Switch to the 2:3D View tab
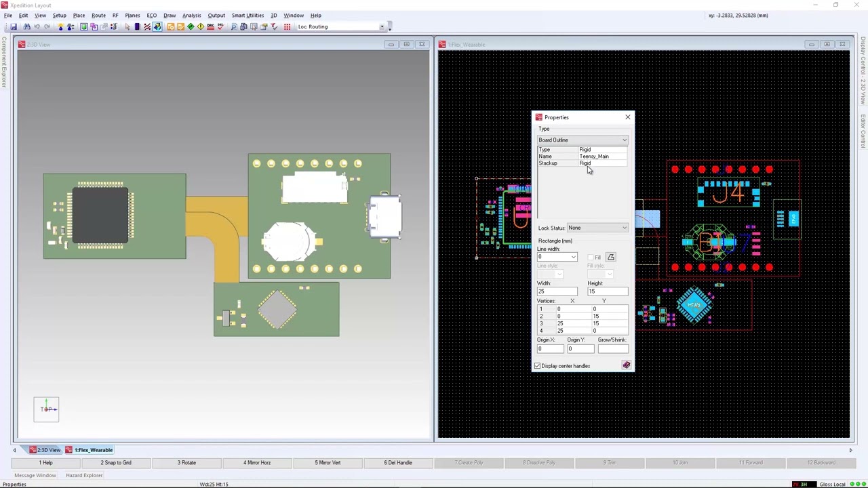Image resolution: width=868 pixels, height=488 pixels. [x=45, y=450]
